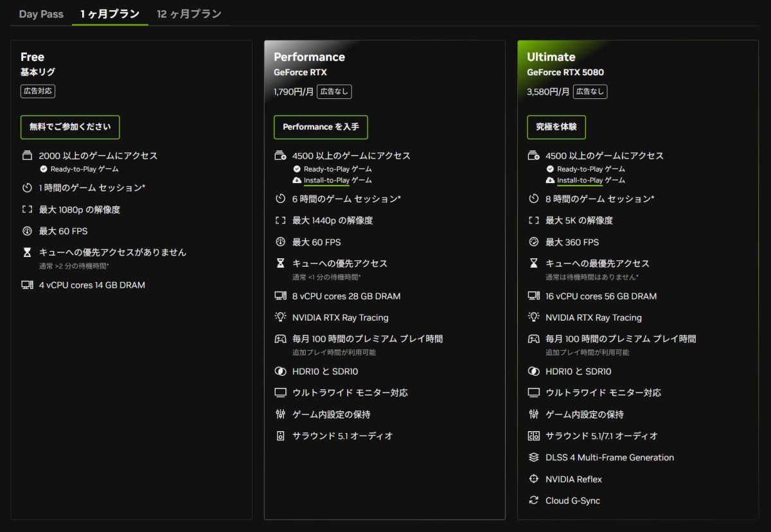Image resolution: width=771 pixels, height=532 pixels.
Task: Click Cloud G-Sync text
Action: click(x=572, y=501)
